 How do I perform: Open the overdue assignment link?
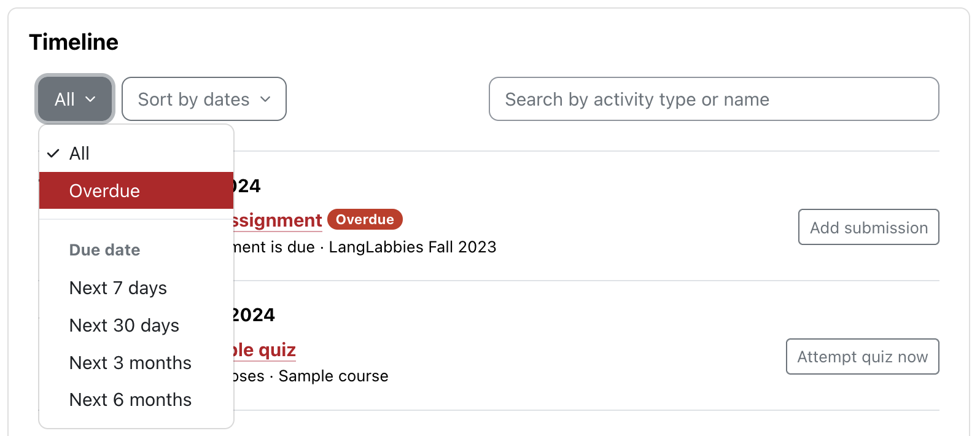click(278, 220)
